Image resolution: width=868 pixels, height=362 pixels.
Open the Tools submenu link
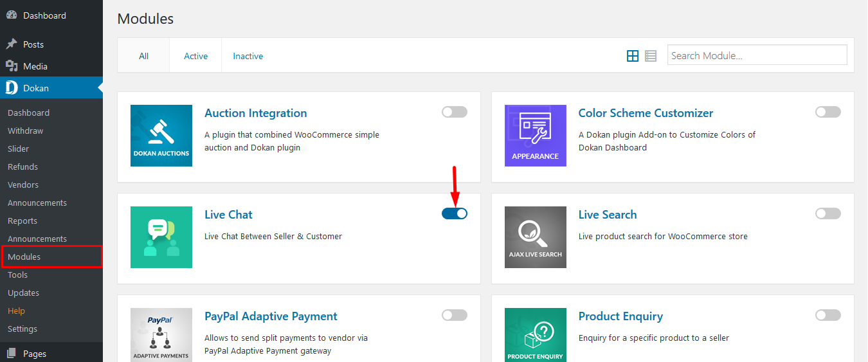coord(18,275)
